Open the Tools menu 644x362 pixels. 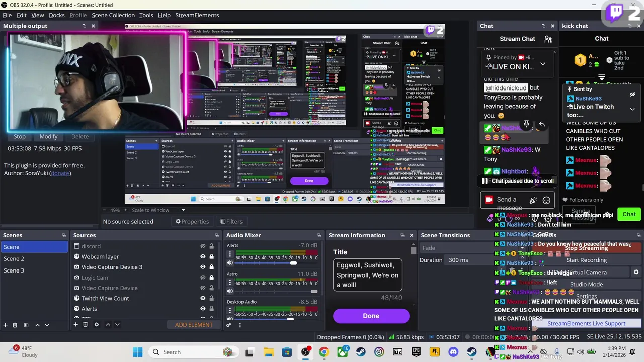click(146, 15)
